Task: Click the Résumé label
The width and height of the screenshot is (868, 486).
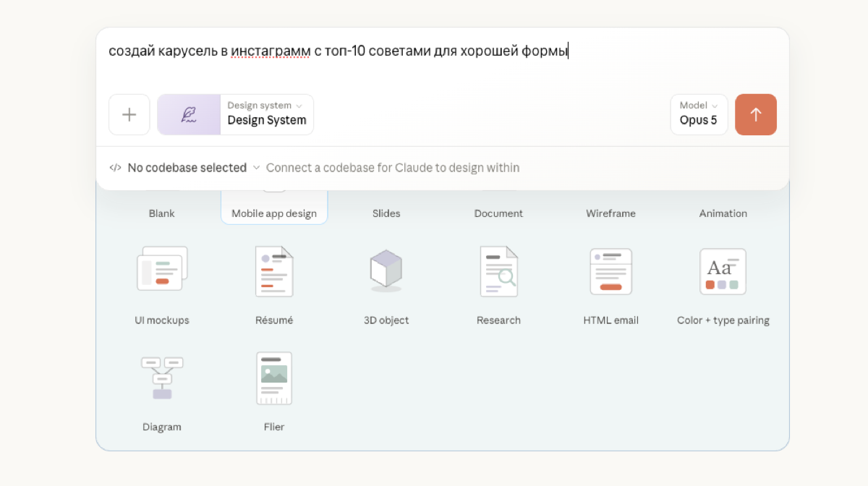Action: point(274,320)
